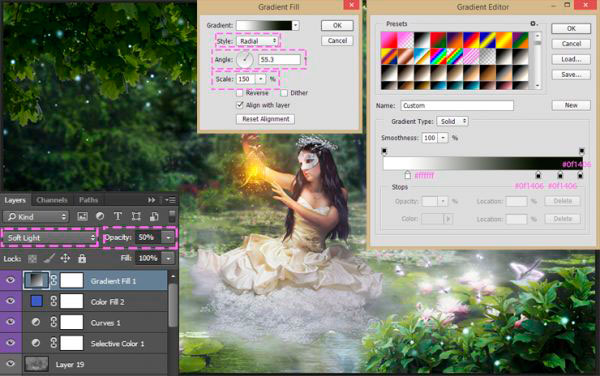Click Load... in Gradient Editor
Viewport: 600px width, 376px height.
[571, 59]
